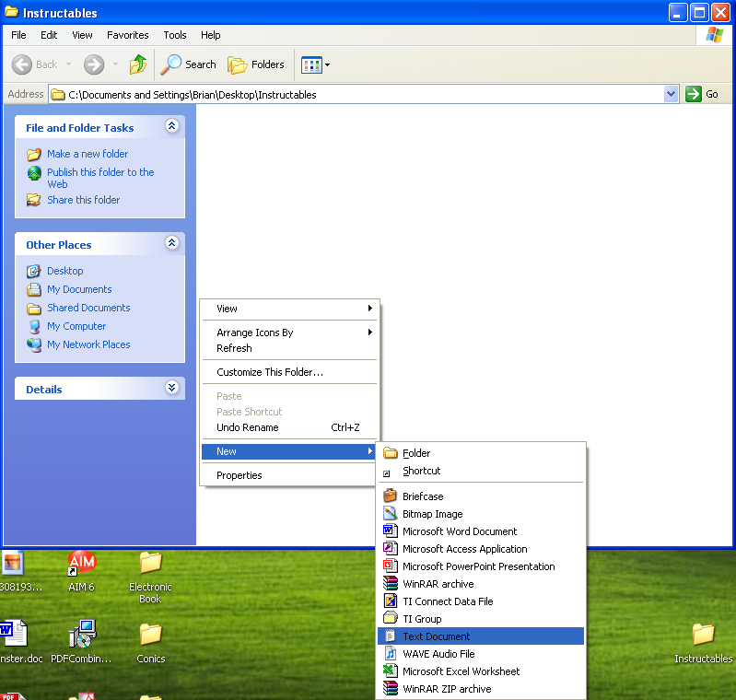
Task: Open Shared Documents link
Action: coord(88,308)
